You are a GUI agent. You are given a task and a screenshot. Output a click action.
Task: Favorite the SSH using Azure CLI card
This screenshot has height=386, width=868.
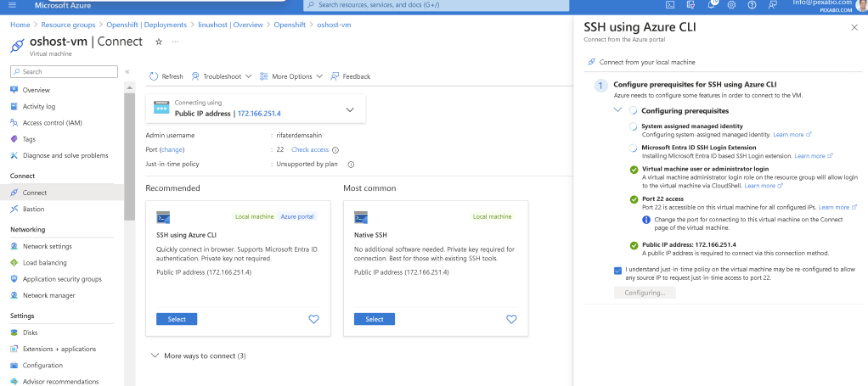(314, 319)
